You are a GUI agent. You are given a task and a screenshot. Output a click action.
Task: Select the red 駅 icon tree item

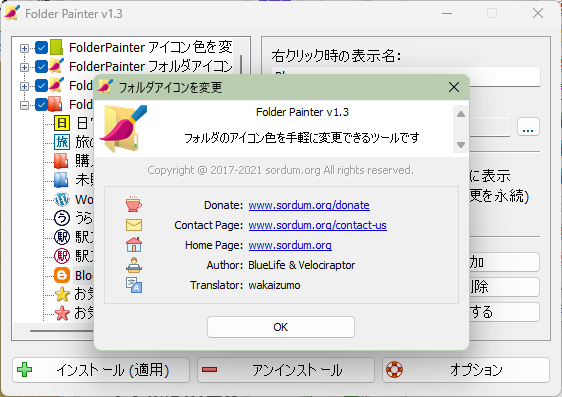(x=62, y=256)
